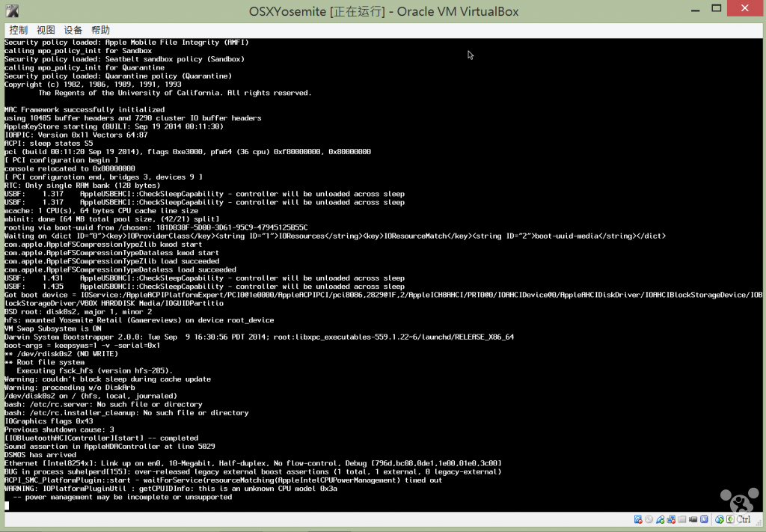Click the hard disk activity status icon
Viewport: 766px width, 532px height.
pyautogui.click(x=638, y=519)
